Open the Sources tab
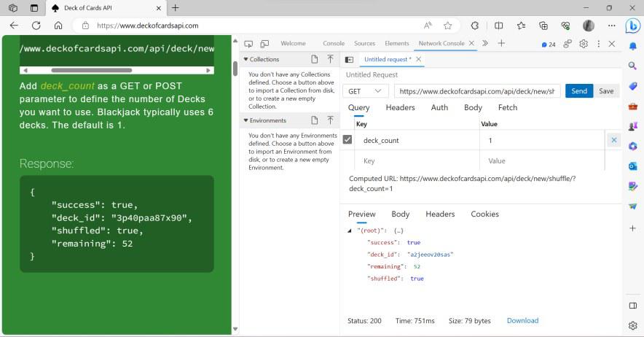 (365, 43)
